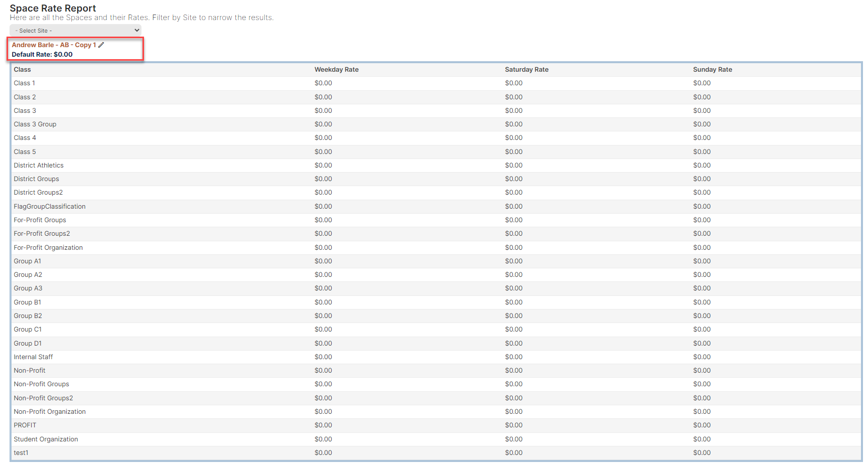Select the Group A3 row label
Screen dimensions: 868x468
(28, 288)
